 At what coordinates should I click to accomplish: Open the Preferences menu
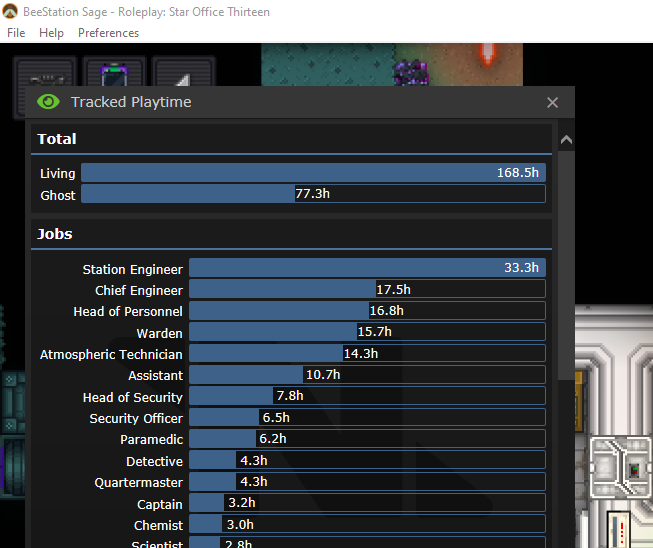[108, 33]
